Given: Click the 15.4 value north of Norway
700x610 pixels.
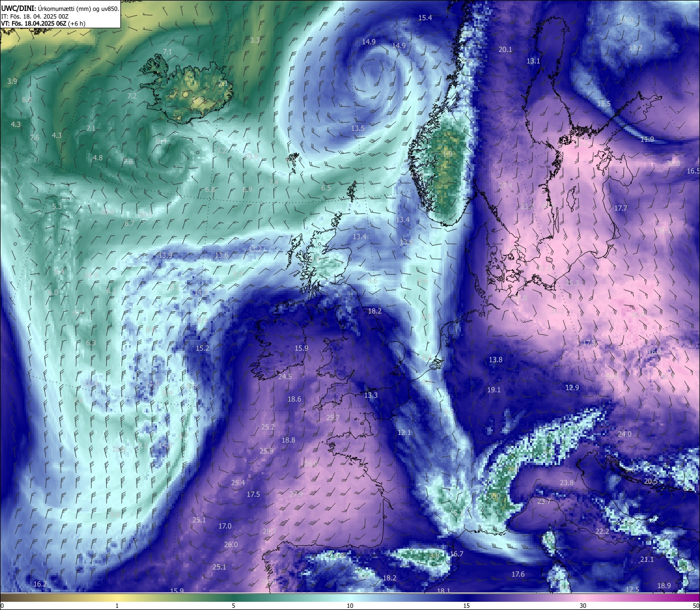Looking at the screenshot, I should 425,18.
